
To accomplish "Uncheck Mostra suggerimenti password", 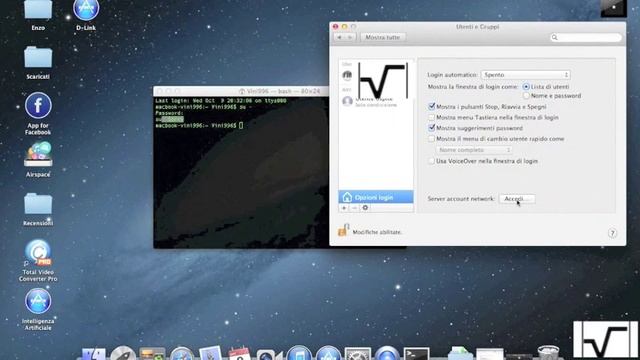I will point(431,128).
